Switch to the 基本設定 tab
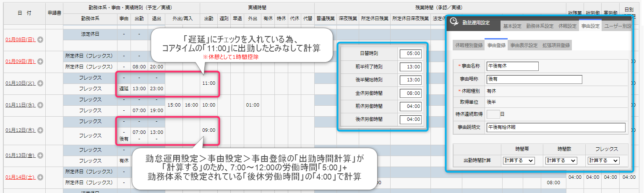The image size is (644, 193). (x=512, y=26)
